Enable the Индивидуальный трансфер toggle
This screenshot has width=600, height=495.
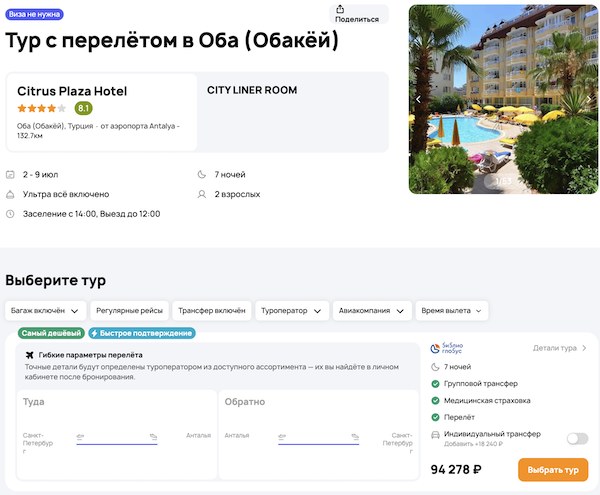tap(577, 438)
